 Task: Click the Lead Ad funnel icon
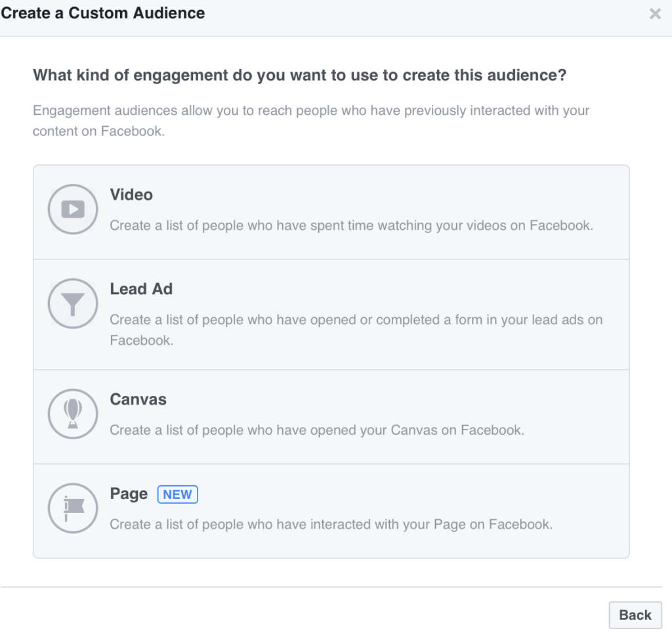pyautogui.click(x=73, y=303)
